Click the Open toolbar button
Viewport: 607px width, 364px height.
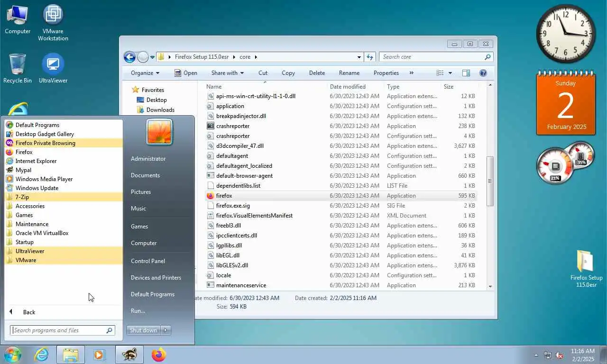[185, 73]
